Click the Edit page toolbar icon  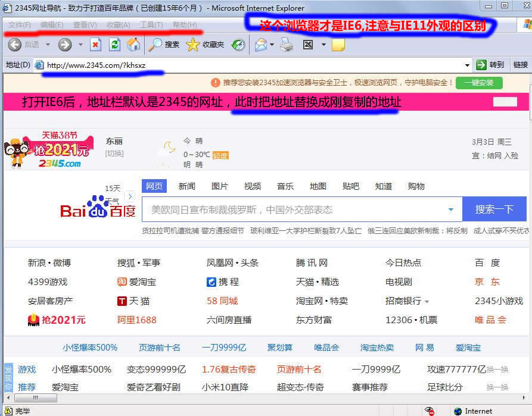pyautogui.click(x=308, y=45)
